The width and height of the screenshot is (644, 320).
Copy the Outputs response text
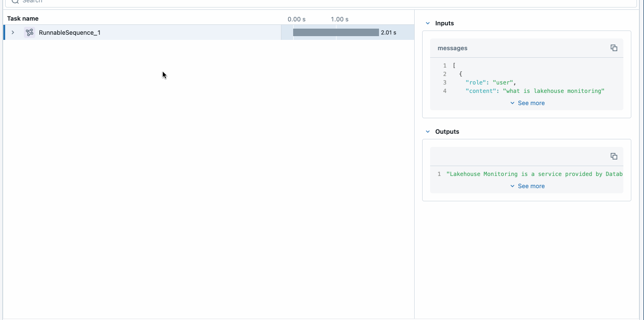(614, 156)
